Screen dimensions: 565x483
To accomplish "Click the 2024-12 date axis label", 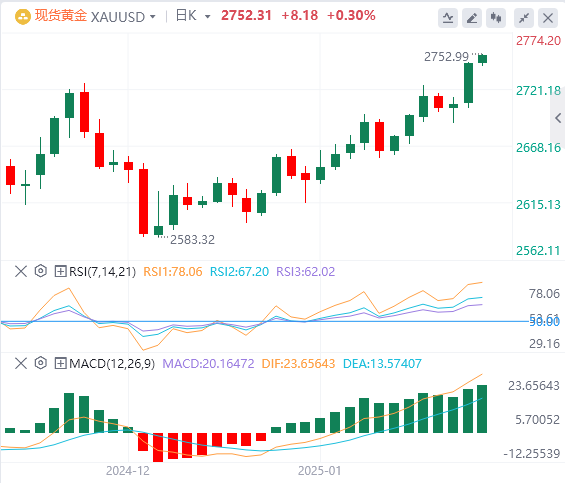I will [x=128, y=471].
